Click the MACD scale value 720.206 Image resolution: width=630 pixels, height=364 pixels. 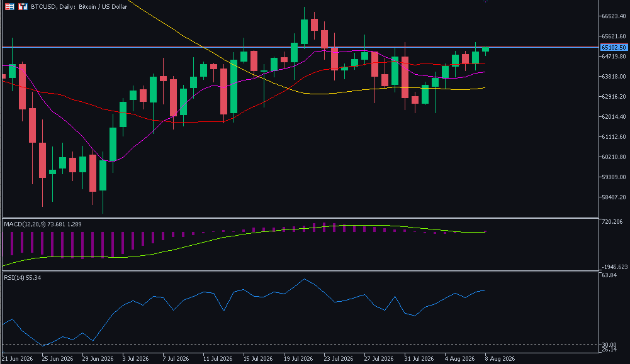[x=612, y=221]
